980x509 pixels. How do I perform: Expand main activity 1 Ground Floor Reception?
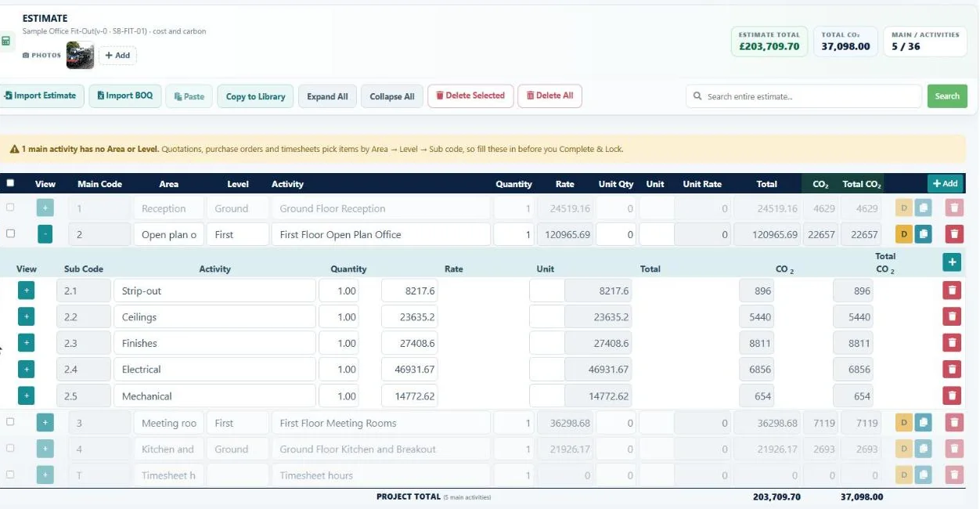(45, 208)
